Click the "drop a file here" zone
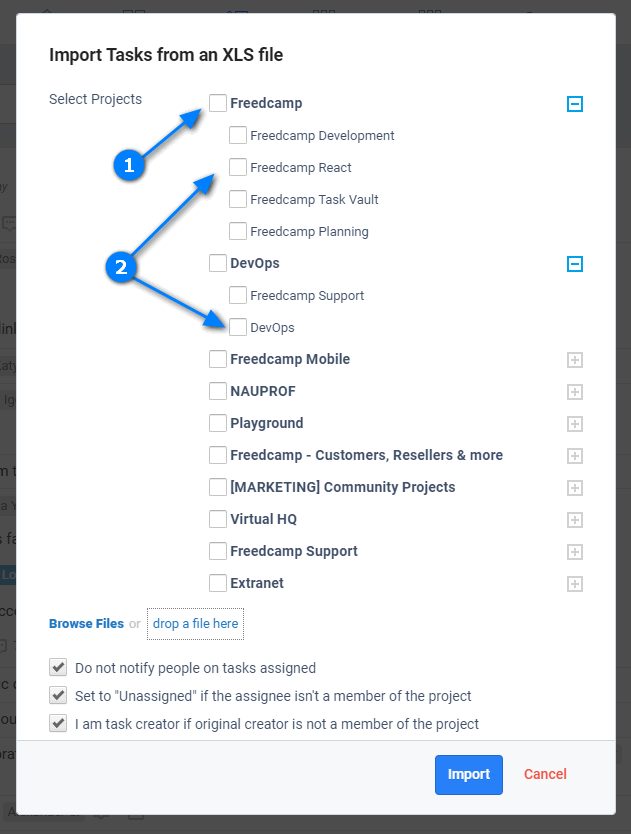 195,624
